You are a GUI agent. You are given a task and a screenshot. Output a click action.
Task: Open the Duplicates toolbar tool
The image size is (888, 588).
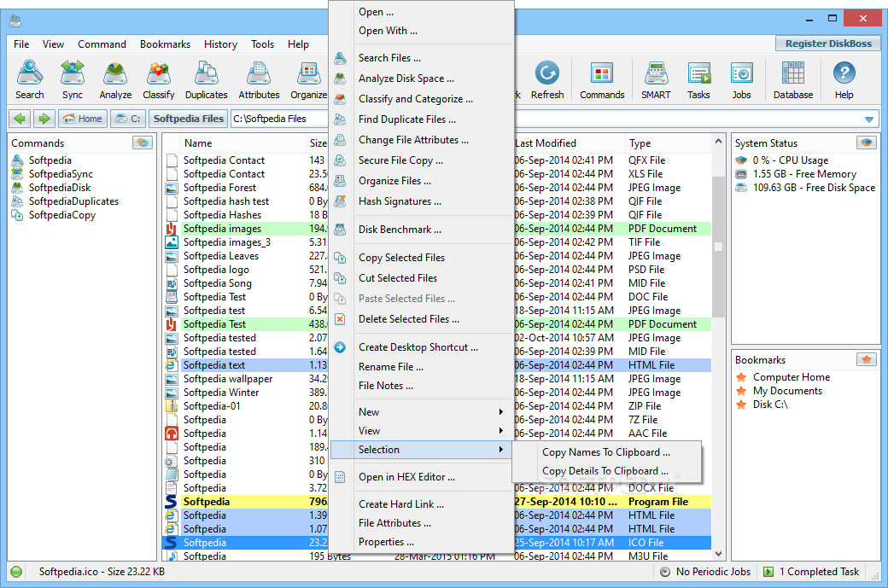pos(206,80)
